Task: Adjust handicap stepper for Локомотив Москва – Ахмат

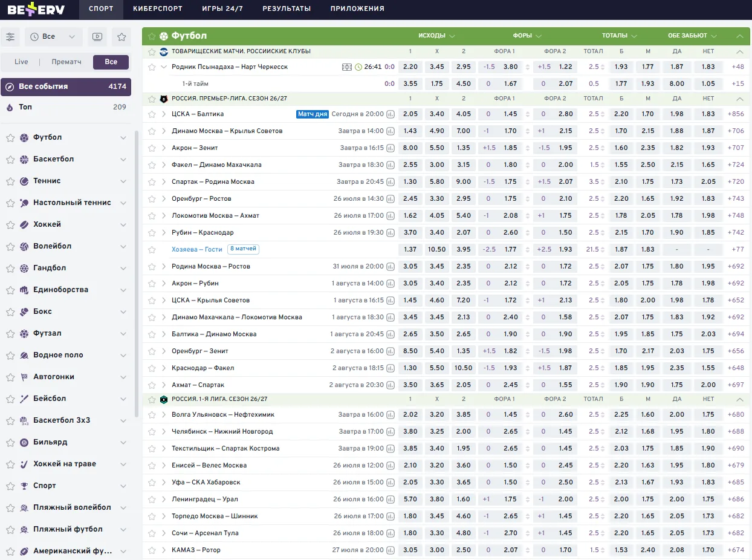Action: (x=528, y=215)
